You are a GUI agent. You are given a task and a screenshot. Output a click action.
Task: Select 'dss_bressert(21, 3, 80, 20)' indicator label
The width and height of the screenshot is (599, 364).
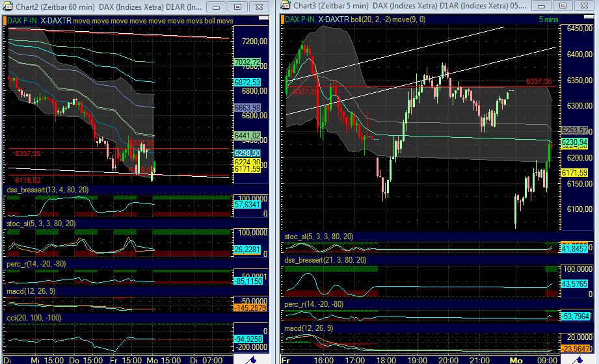pyautogui.click(x=325, y=260)
